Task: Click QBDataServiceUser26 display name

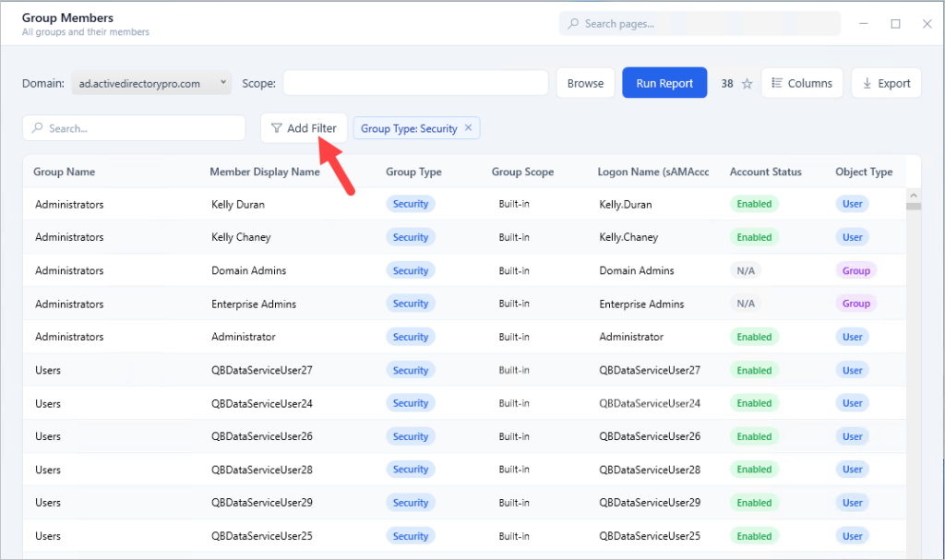Action: tap(261, 436)
